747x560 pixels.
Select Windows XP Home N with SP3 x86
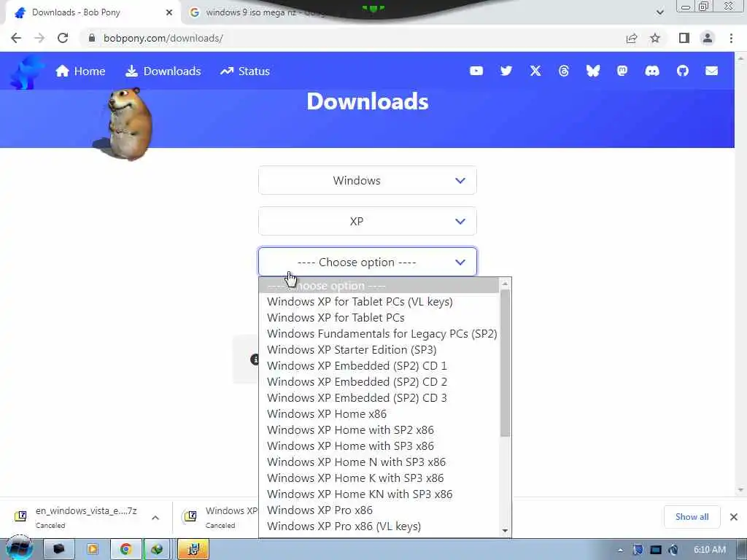[379, 462]
